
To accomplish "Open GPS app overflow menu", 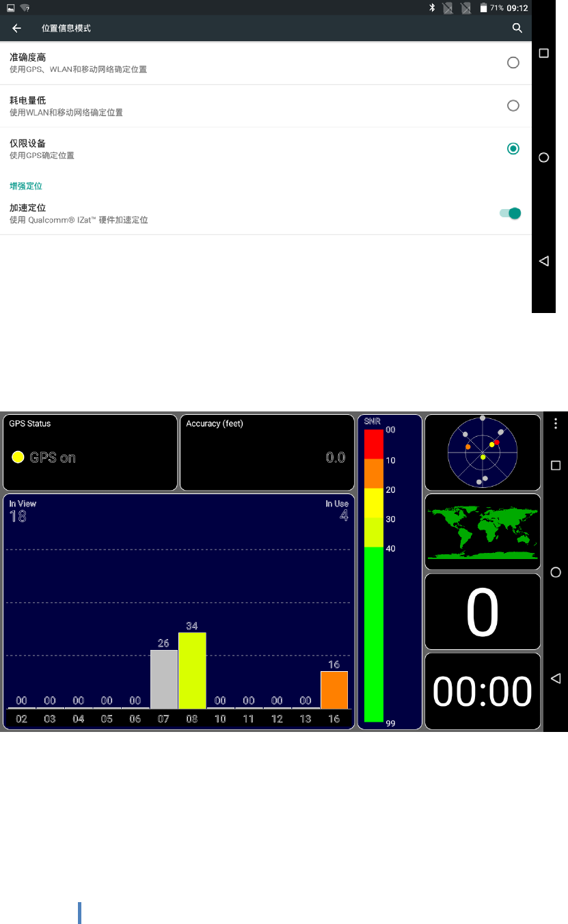I will pyautogui.click(x=556, y=423).
